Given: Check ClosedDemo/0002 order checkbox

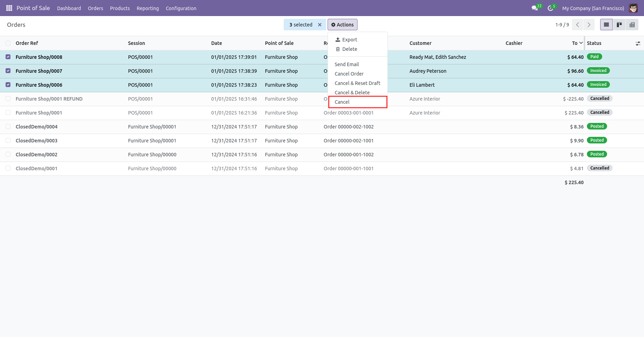Looking at the screenshot, I should (8, 154).
